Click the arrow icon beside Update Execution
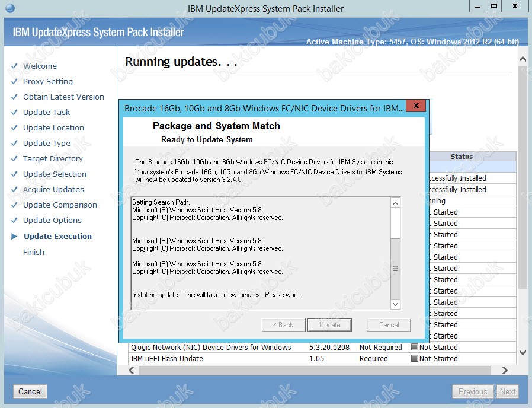The height and width of the screenshot is (408, 532). coord(14,237)
